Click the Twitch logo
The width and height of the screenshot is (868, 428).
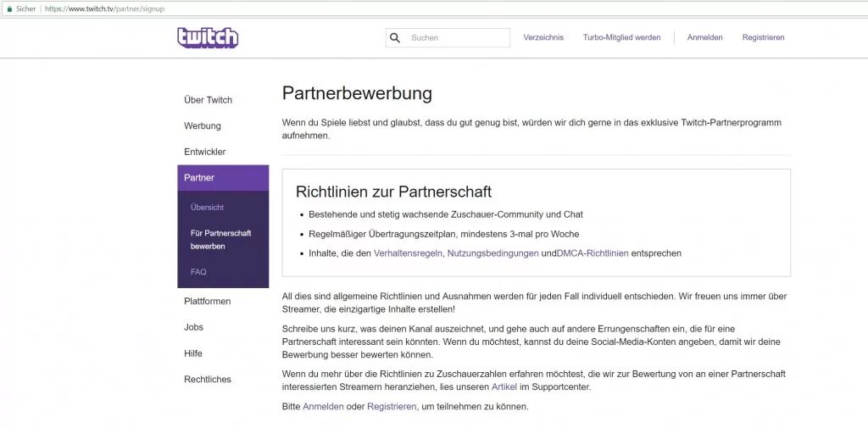pyautogui.click(x=208, y=37)
